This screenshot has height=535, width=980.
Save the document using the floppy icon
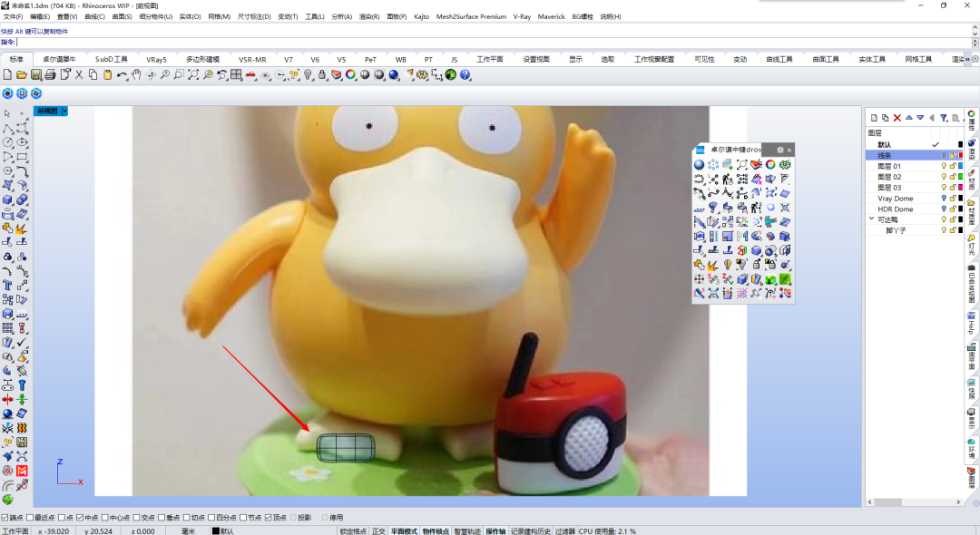click(35, 75)
